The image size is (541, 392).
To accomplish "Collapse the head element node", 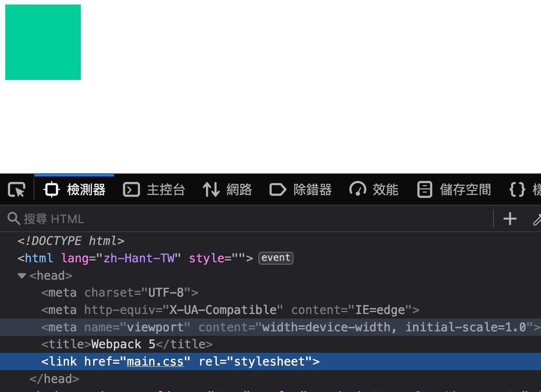I will (x=22, y=276).
